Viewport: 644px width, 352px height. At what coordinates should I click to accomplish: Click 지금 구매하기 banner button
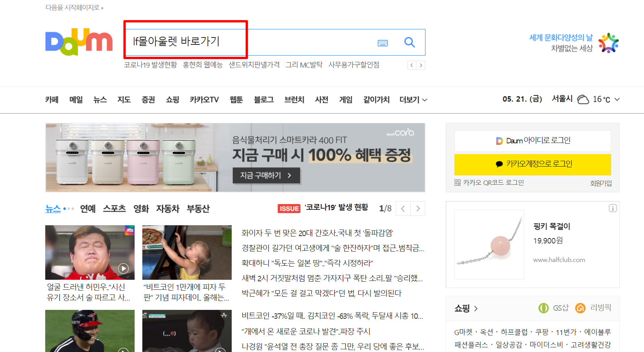(266, 175)
